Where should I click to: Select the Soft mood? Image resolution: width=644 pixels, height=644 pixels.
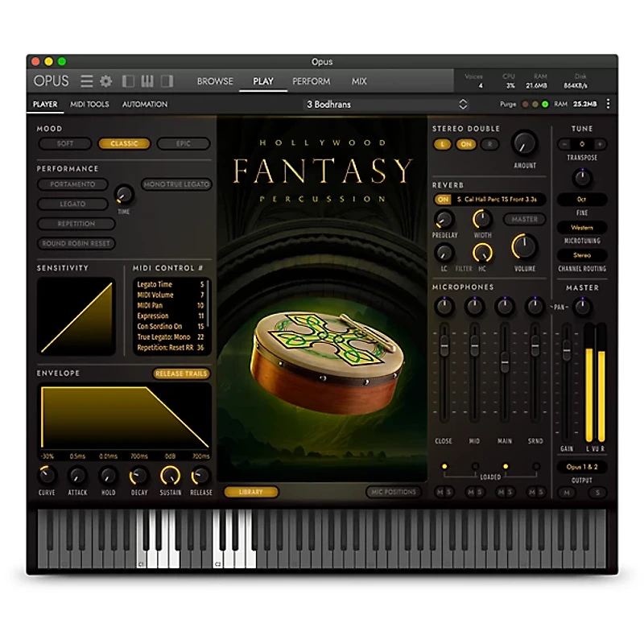[x=65, y=143]
